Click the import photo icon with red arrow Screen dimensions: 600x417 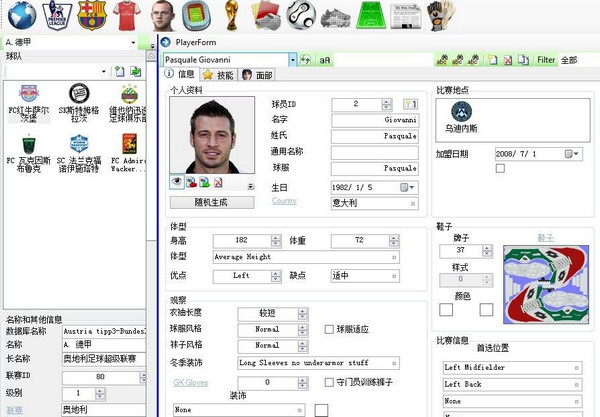191,182
